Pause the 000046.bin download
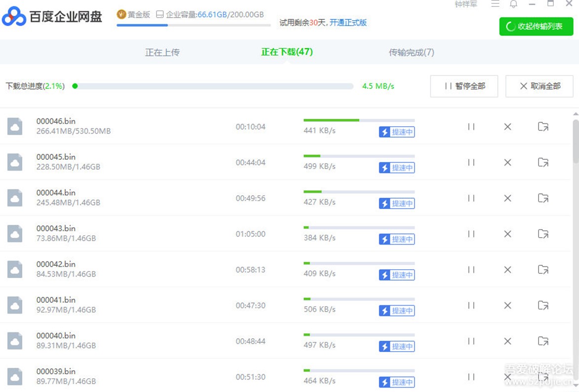The height and width of the screenshot is (392, 579). pyautogui.click(x=471, y=127)
